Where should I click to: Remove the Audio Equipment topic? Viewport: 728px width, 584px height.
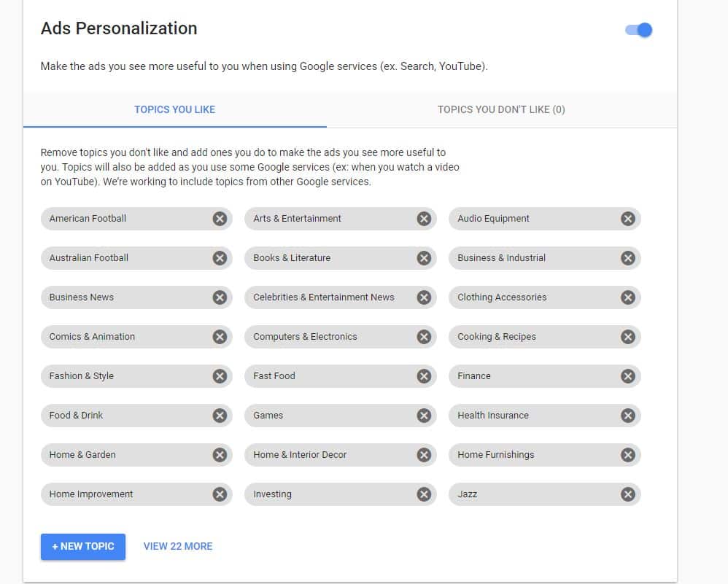(628, 218)
